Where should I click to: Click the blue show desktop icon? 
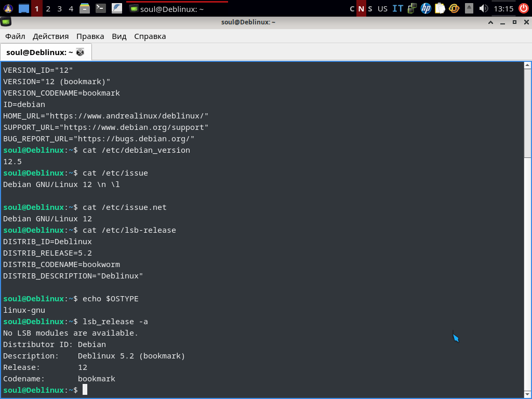pos(24,8)
